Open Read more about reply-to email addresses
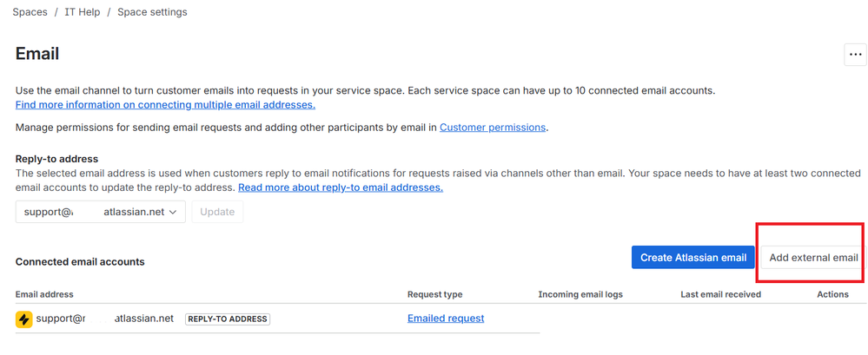 click(341, 187)
